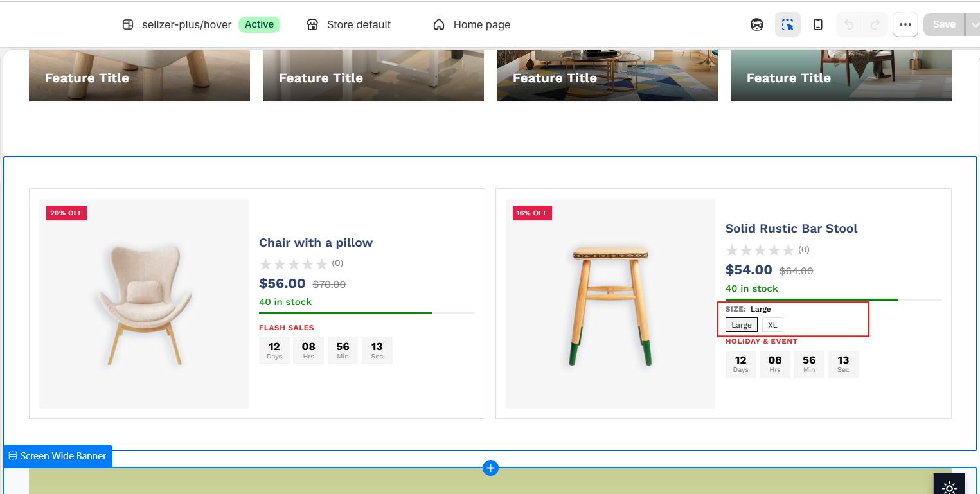Click the home icon beside Home page
The image size is (980, 494).
439,24
